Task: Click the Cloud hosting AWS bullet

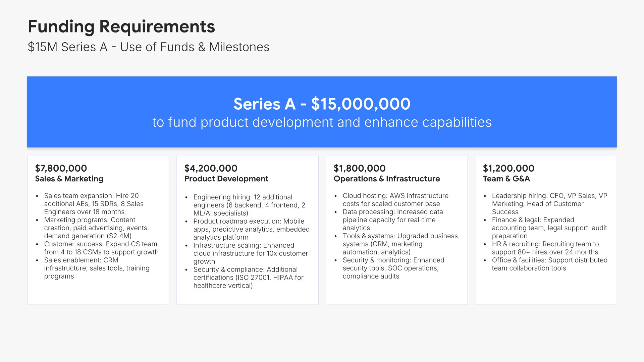Action: 395,200
